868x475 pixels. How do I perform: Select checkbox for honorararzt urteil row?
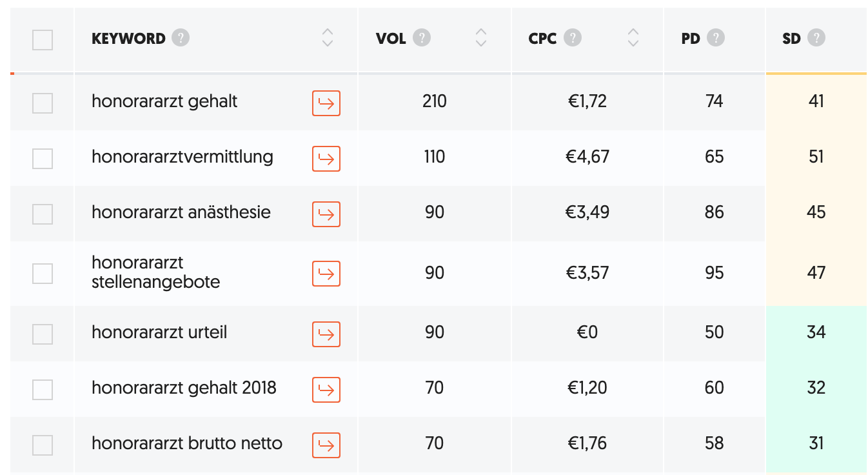(43, 334)
